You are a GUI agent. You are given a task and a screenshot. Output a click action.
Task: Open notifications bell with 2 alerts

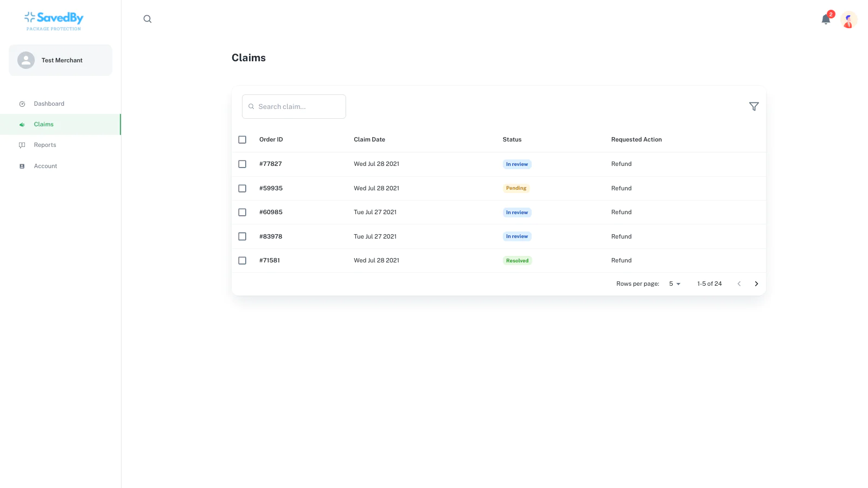[x=826, y=20]
